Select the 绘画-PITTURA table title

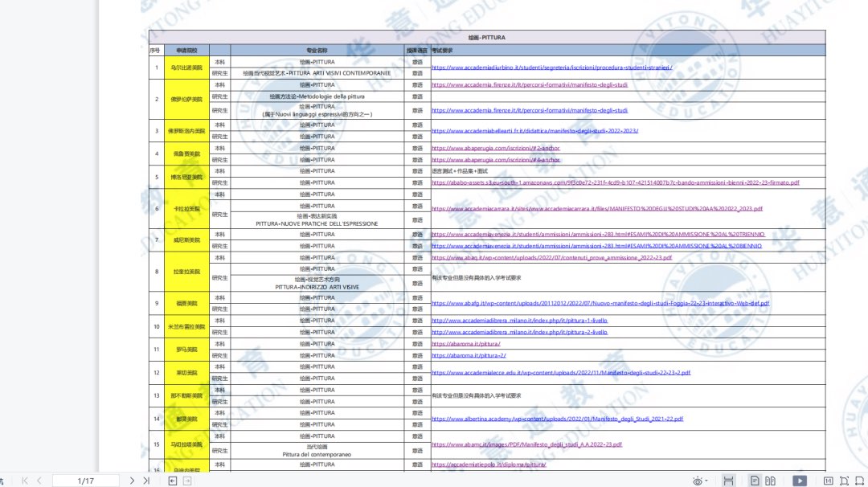coord(486,38)
